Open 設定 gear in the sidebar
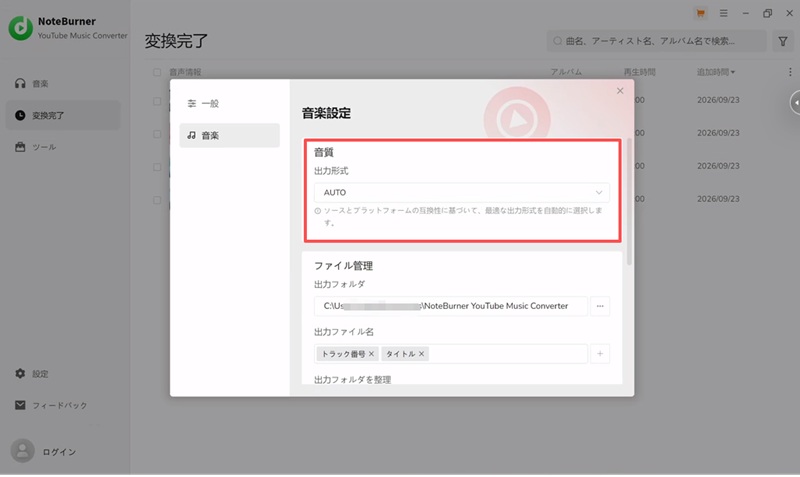Viewport: 800px width, 477px height. 32,374
